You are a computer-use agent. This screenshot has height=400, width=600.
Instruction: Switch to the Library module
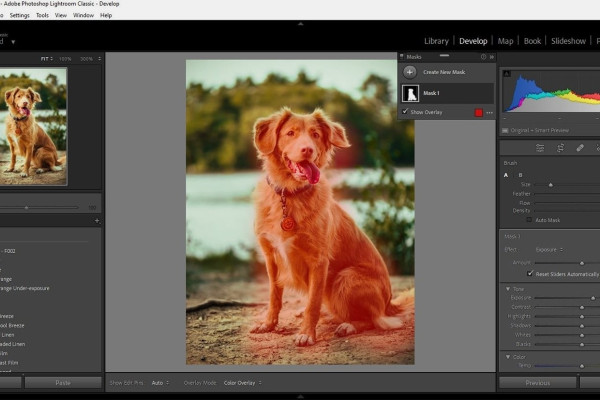[436, 41]
